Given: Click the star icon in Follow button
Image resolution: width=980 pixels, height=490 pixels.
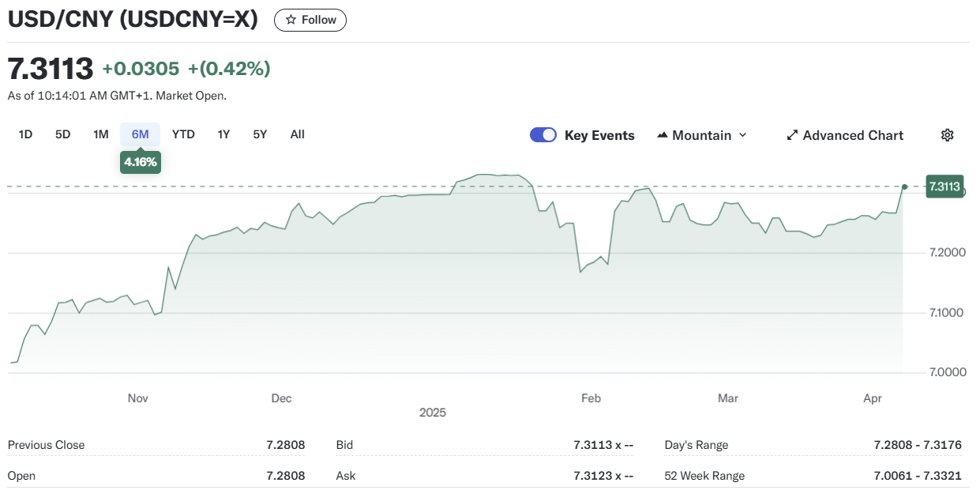Looking at the screenshot, I should point(291,20).
